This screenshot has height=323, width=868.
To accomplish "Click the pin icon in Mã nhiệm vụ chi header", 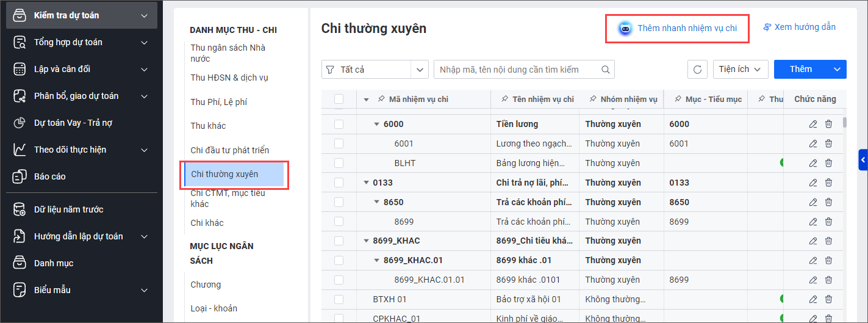I will point(381,99).
